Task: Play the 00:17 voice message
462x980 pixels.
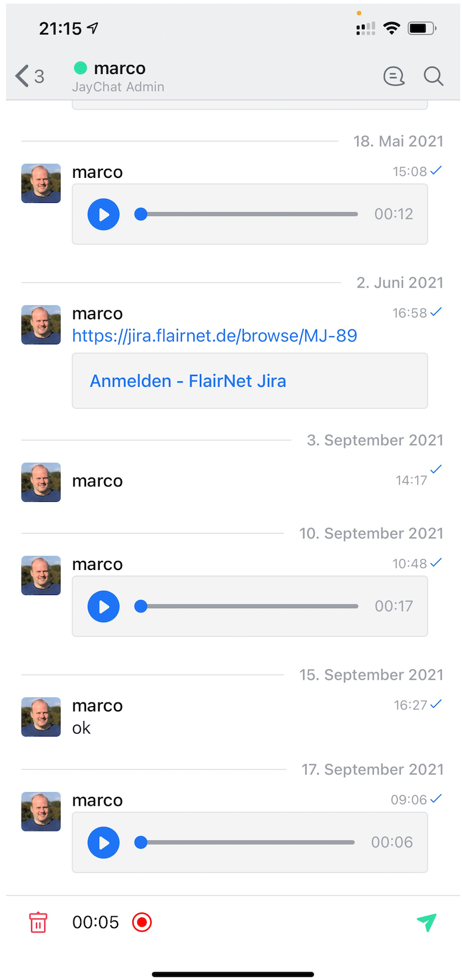Action: (104, 606)
